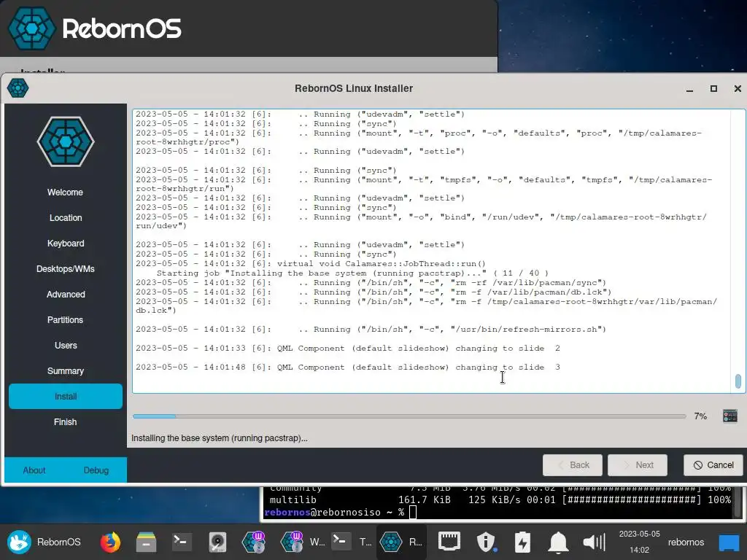
Task: Click the RebornOS Linux Installer title text
Action: pyautogui.click(x=354, y=88)
